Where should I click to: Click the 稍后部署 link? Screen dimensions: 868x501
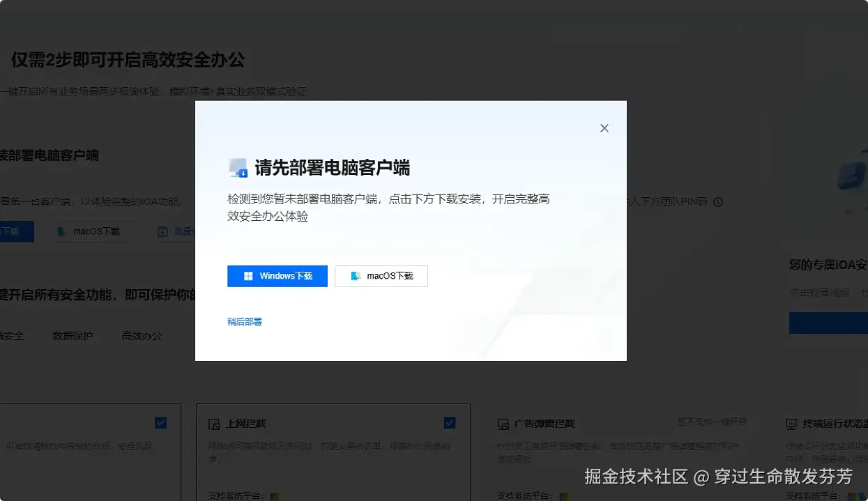pos(245,323)
